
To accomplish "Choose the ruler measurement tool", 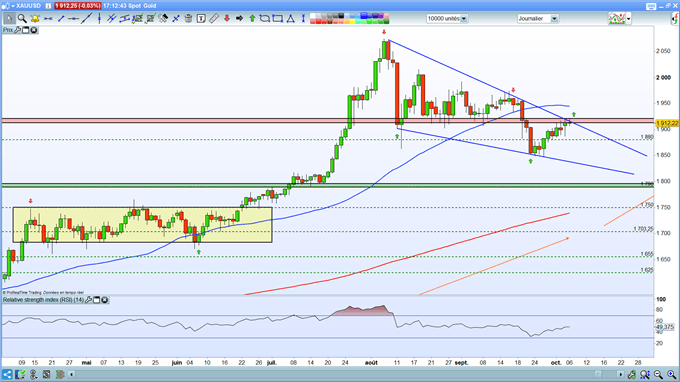I will pyautogui.click(x=213, y=18).
